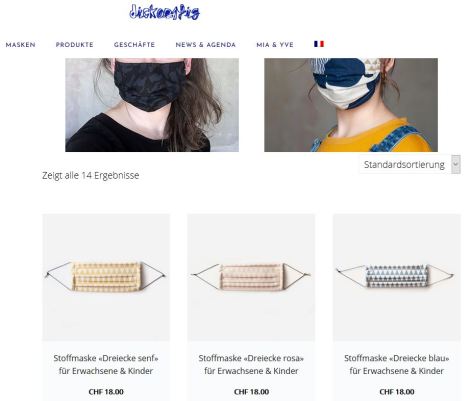The image size is (470, 401).
Task: View the pink triangle mask product image
Action: (251, 277)
